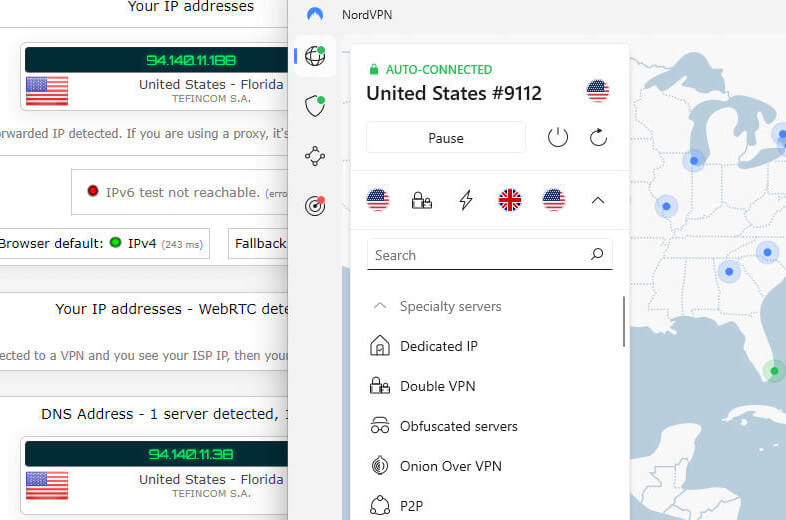This screenshot has width=786, height=520.
Task: Click the US flag under Your IP addresses
Action: pyautogui.click(x=47, y=91)
